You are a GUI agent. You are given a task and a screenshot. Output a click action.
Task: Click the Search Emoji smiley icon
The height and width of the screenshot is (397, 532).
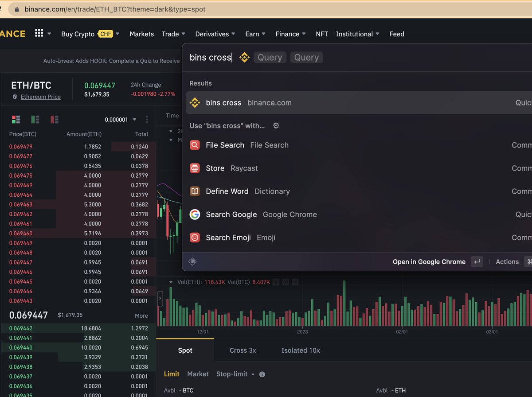(x=195, y=237)
